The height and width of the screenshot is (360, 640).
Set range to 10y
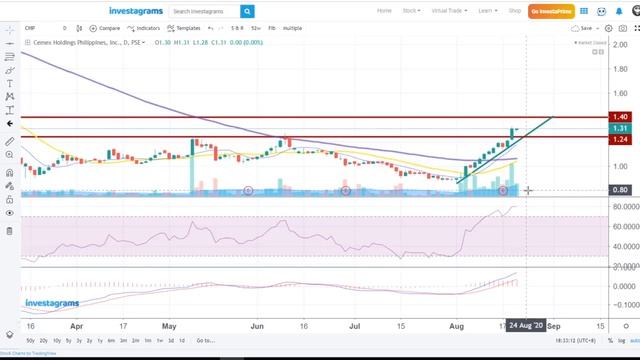tap(57, 340)
